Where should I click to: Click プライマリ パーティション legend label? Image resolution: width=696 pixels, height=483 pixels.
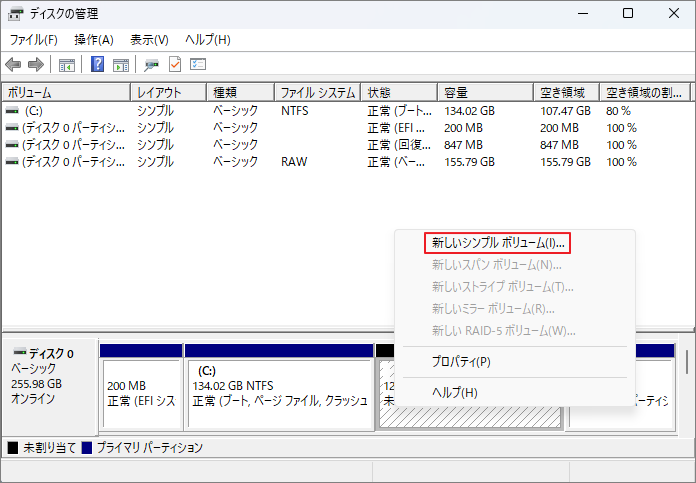click(150, 447)
